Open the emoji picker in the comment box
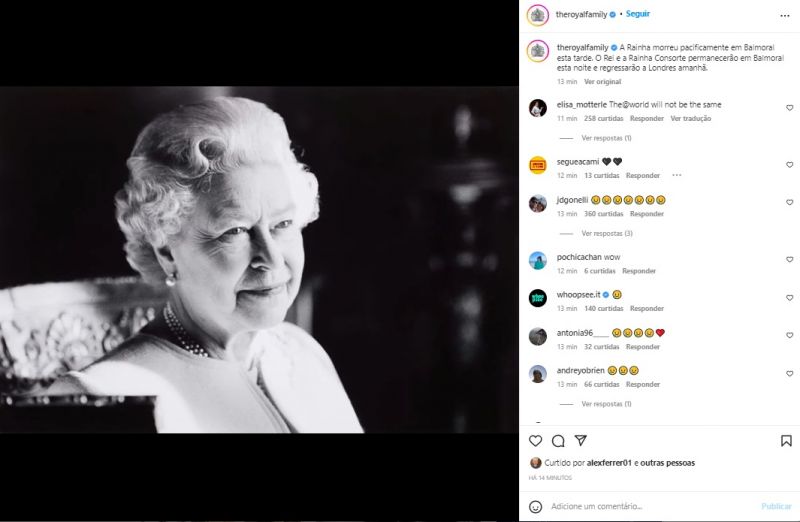 [x=535, y=506]
